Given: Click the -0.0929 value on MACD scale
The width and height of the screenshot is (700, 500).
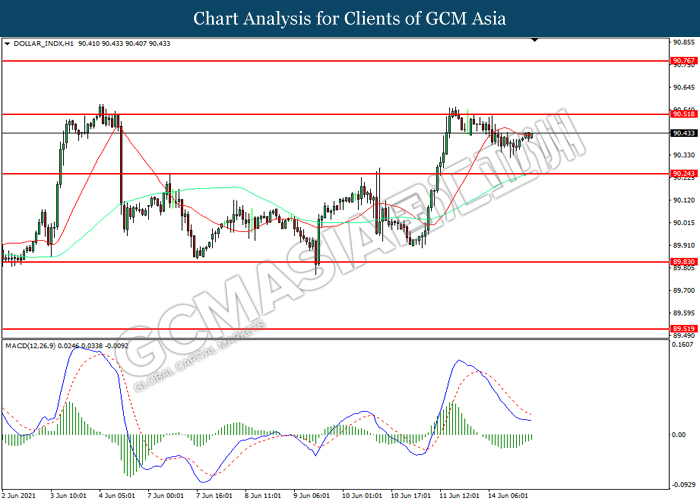Looking at the screenshot, I should (684, 484).
